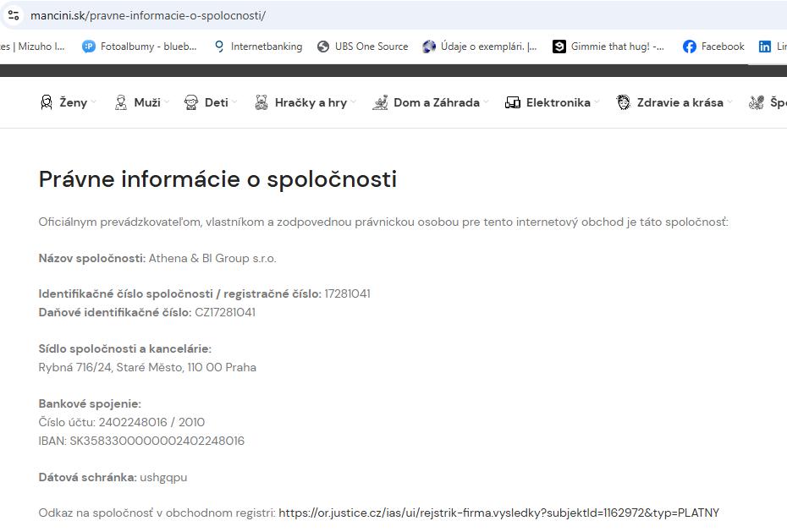Open the Facebook bookmark icon
The width and height of the screenshot is (787, 532).
tap(690, 47)
